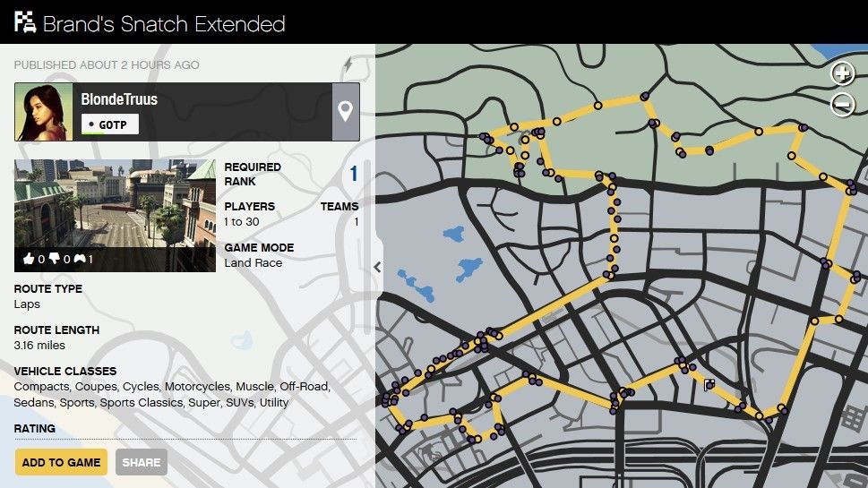This screenshot has height=488, width=868.
Task: Click Add to Game button
Action: pyautogui.click(x=61, y=462)
